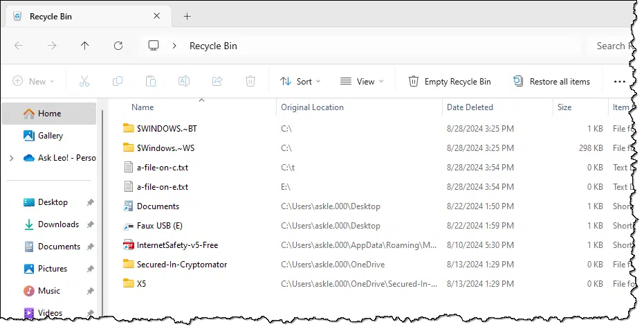This screenshot has width=644, height=329.
Task: Expand the Ask Leo! OneDrive tree node
Action: pyautogui.click(x=12, y=158)
